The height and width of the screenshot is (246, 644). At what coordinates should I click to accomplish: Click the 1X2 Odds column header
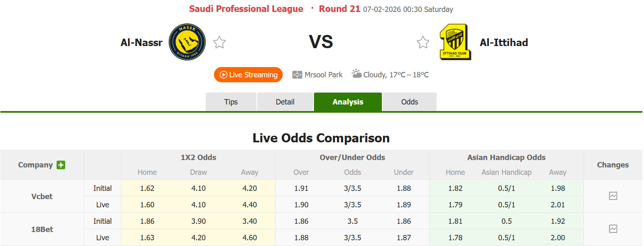[198, 157]
